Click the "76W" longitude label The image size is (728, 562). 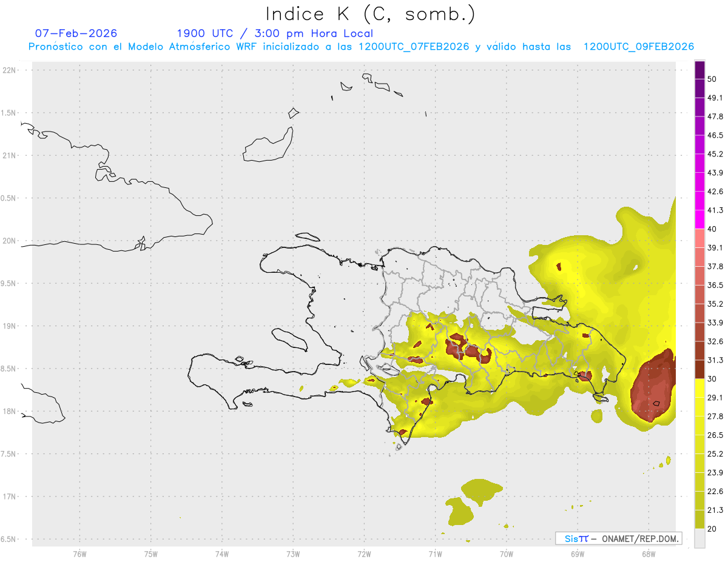pos(79,554)
